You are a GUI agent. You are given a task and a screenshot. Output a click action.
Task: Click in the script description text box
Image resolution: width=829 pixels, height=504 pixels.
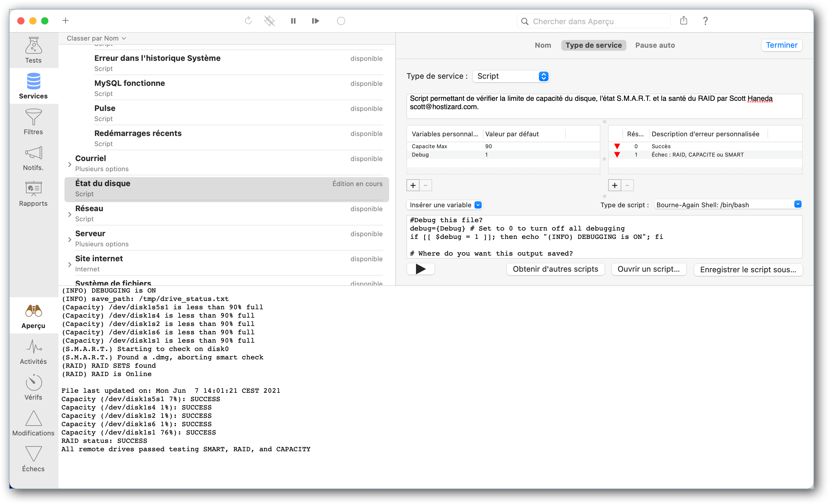604,106
